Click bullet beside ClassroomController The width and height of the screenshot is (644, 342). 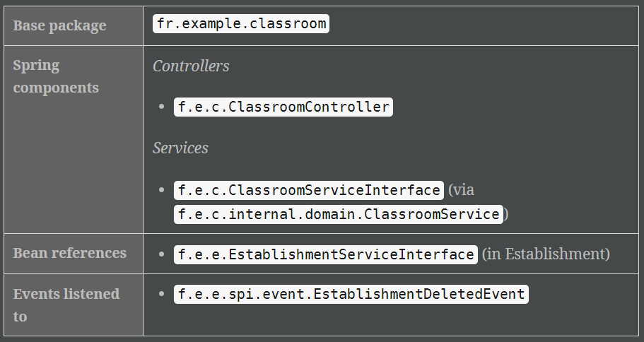pyautogui.click(x=161, y=107)
